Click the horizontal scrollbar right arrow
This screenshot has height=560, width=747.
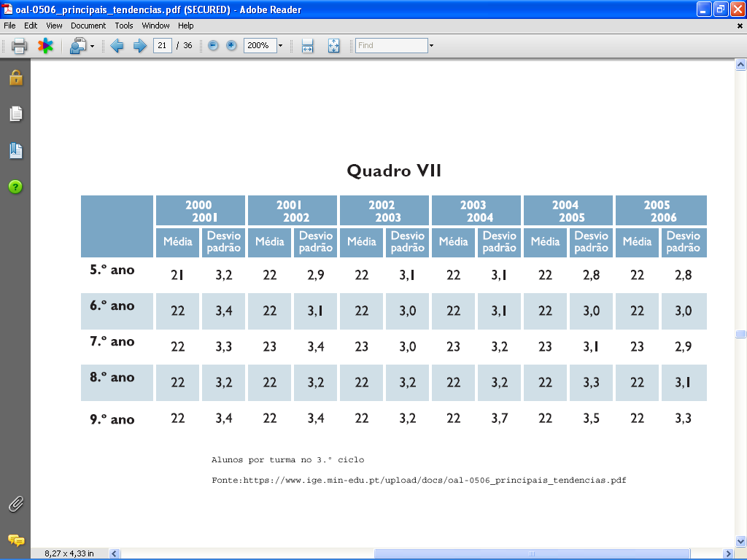(727, 554)
